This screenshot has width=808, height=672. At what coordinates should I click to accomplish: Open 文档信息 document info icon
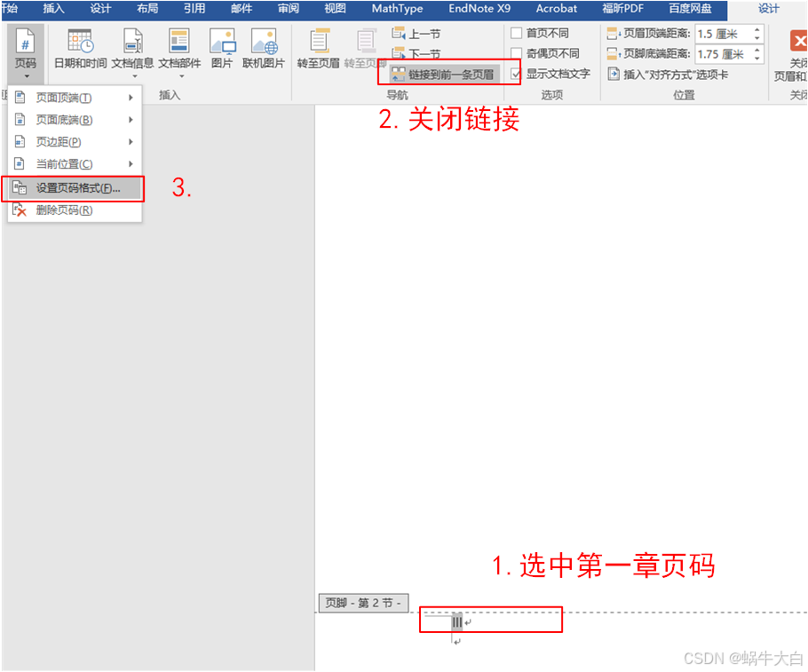(x=132, y=41)
